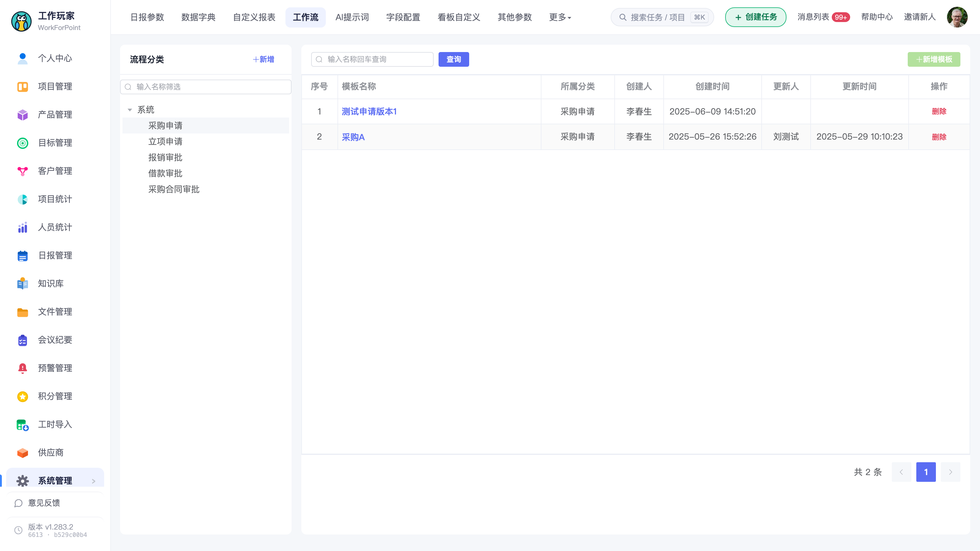Focus the 输入名称筛选 filter field

coord(205,87)
